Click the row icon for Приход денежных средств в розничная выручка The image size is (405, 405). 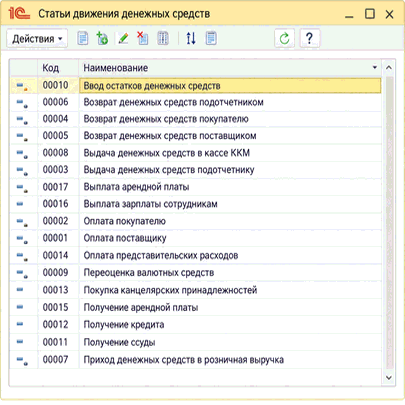22,360
